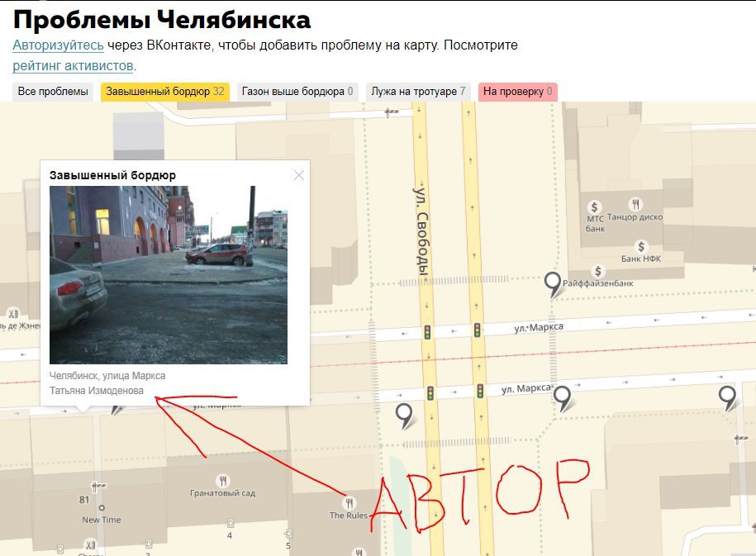The height and width of the screenshot is (556, 756).
Task: Click the Банк НФК dollar icon
Action: [x=641, y=247]
